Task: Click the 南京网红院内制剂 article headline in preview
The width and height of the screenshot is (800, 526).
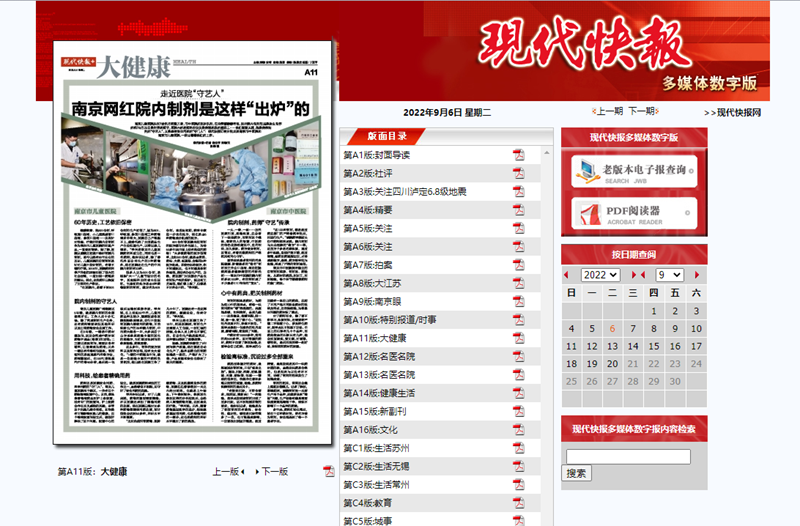Action: [190, 109]
